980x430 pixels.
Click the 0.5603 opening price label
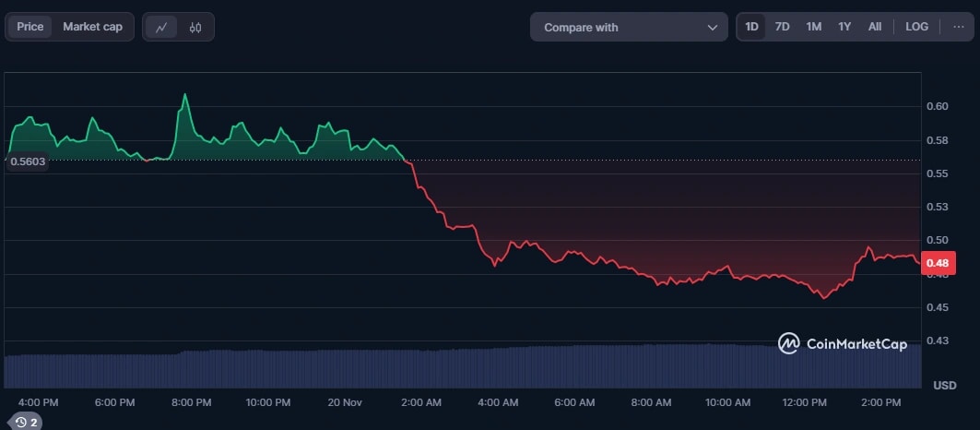[x=28, y=161]
